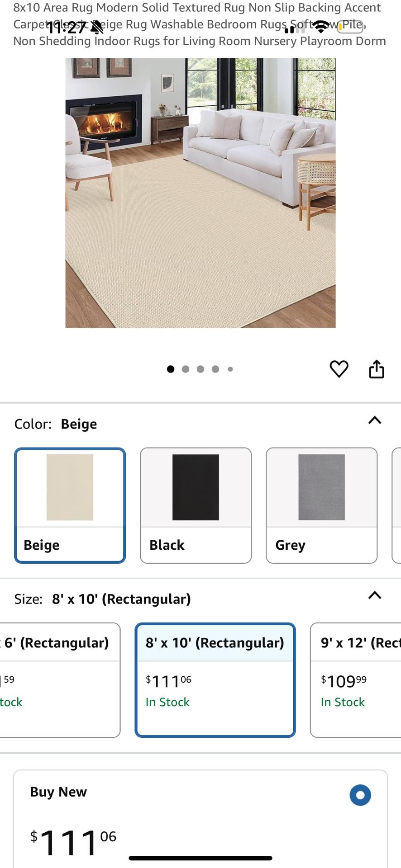Tap the fifth carousel dot
This screenshot has width=401, height=868.
pos(230,369)
